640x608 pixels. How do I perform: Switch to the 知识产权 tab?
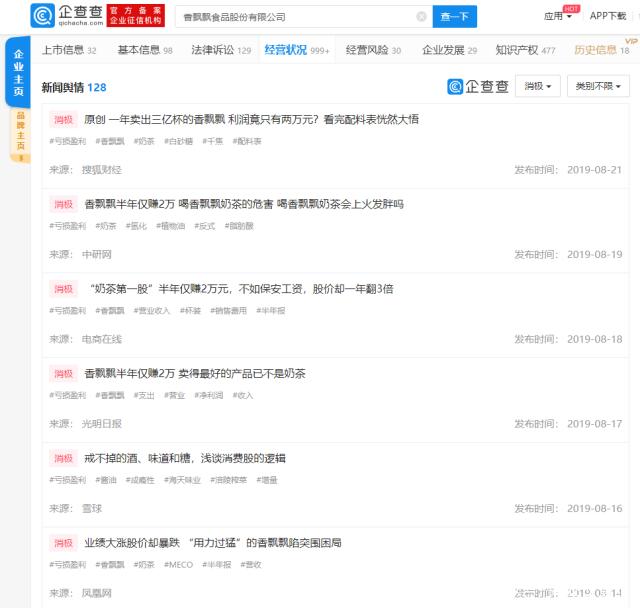(x=525, y=50)
